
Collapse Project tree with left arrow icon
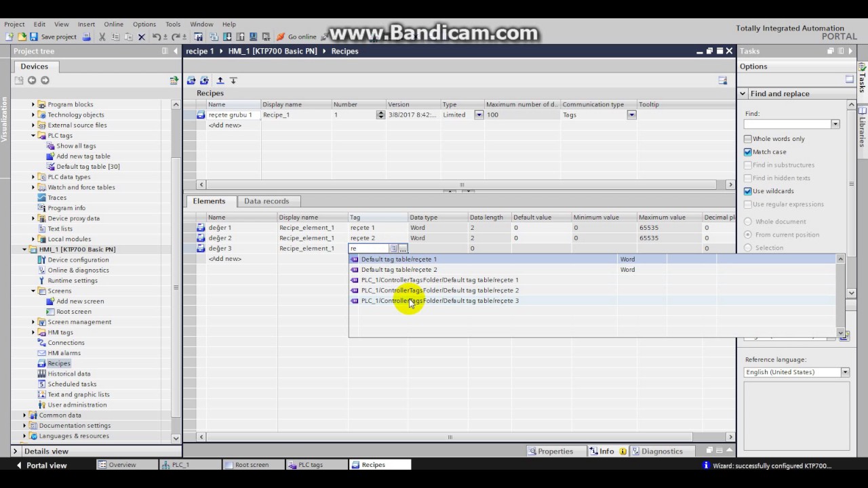pyautogui.click(x=176, y=51)
